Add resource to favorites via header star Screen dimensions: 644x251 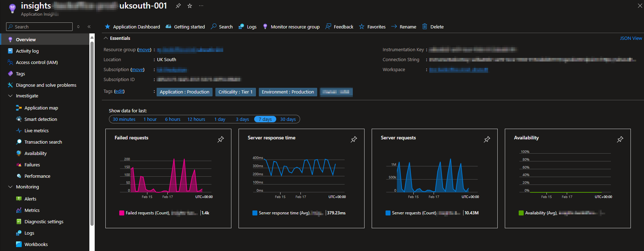190,6
